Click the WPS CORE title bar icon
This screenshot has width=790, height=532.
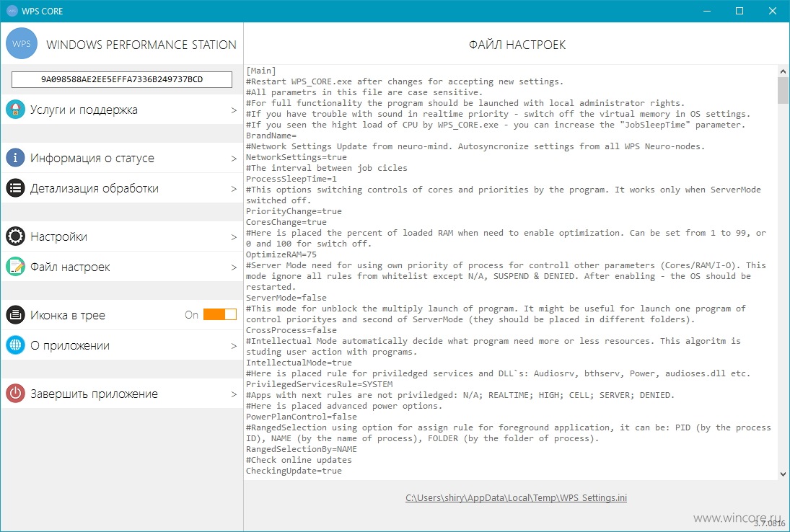click(12, 11)
